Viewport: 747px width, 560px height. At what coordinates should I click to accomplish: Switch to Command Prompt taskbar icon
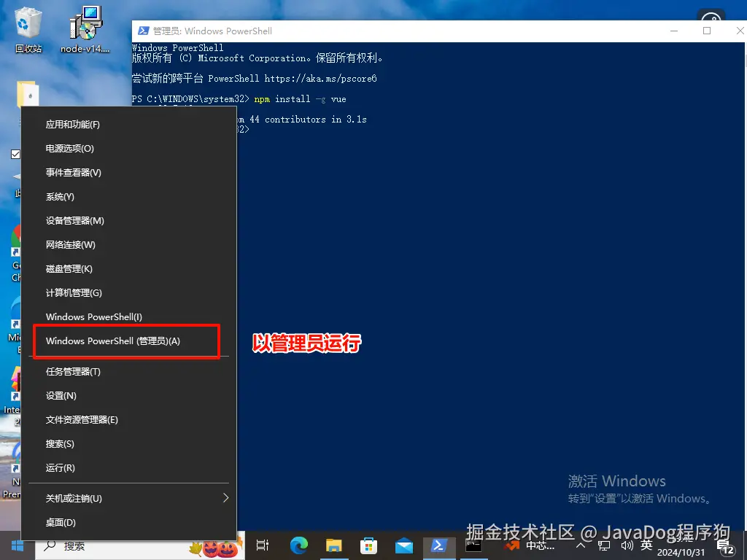[473, 545]
